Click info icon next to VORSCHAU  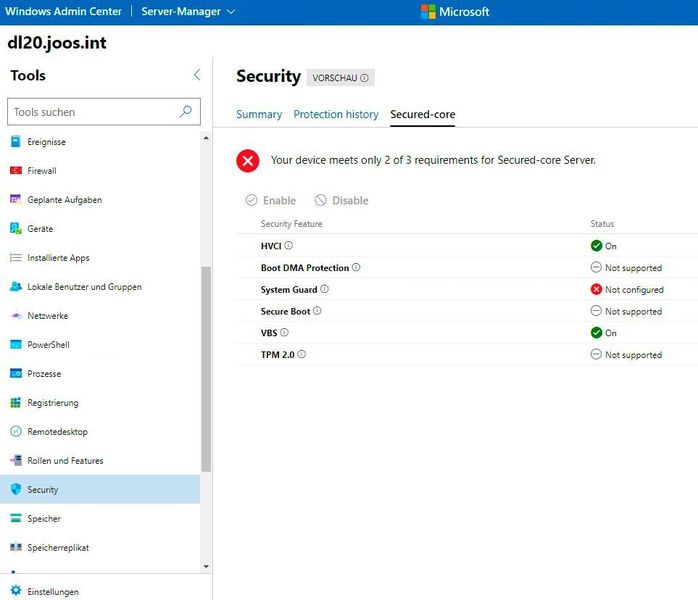click(364, 78)
